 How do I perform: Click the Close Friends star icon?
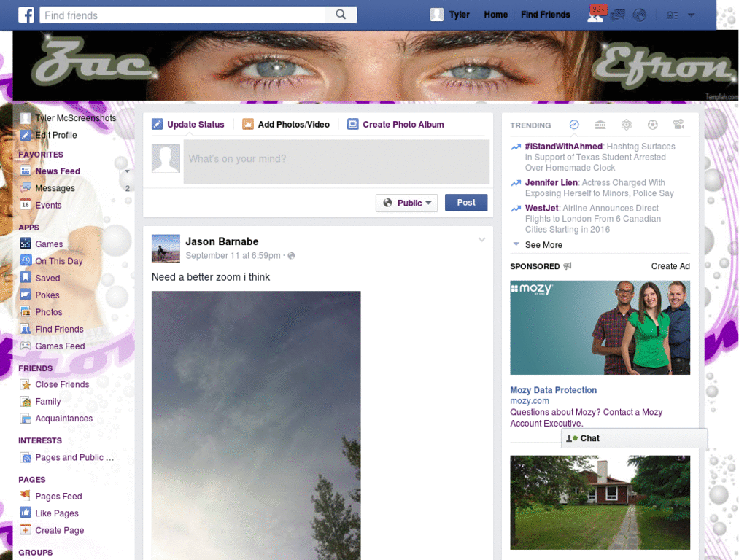(26, 384)
